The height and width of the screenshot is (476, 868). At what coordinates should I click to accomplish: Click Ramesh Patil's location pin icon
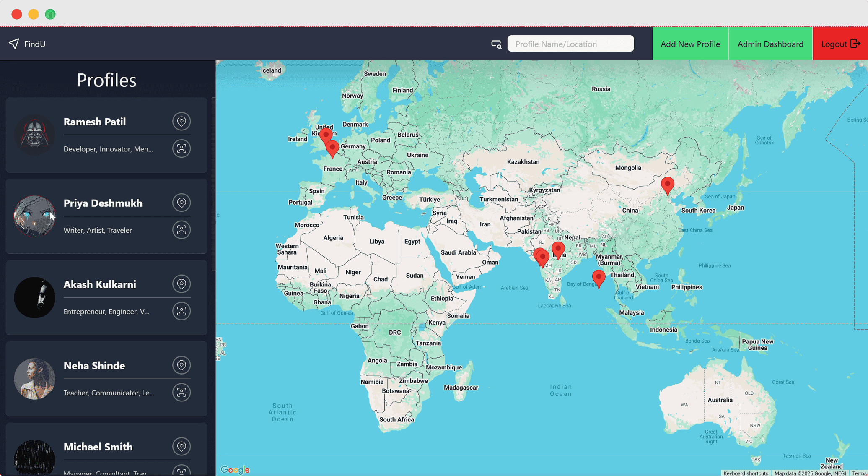coord(181,122)
